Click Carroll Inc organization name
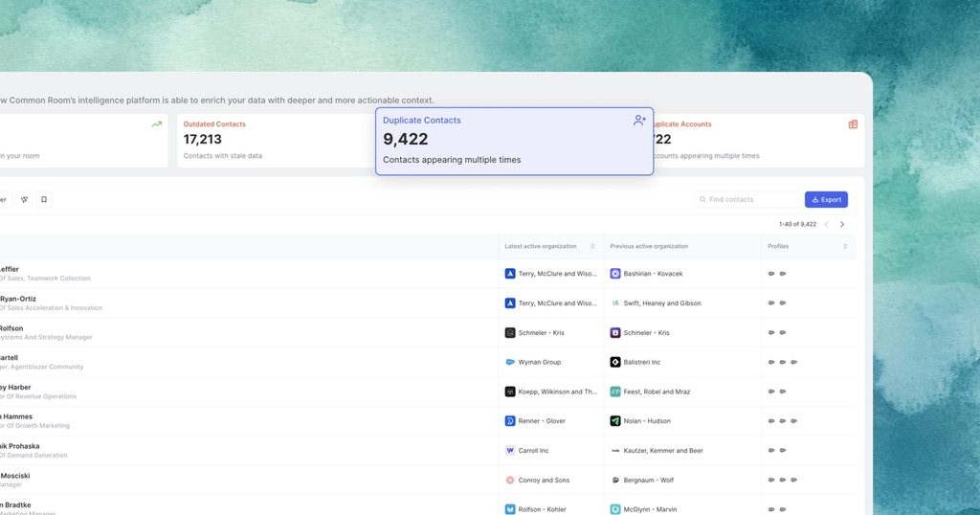980x515 pixels. click(533, 451)
